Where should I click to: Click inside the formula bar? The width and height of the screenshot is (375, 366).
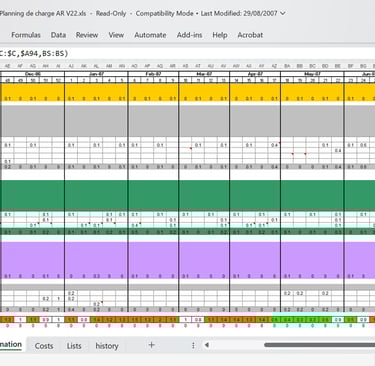click(187, 53)
